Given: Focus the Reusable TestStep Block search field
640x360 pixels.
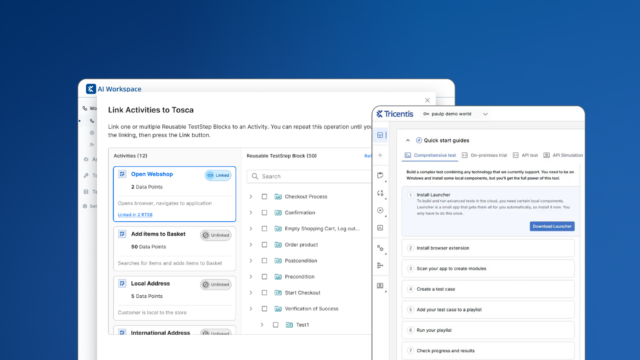Looking at the screenshot, I should pos(309,176).
